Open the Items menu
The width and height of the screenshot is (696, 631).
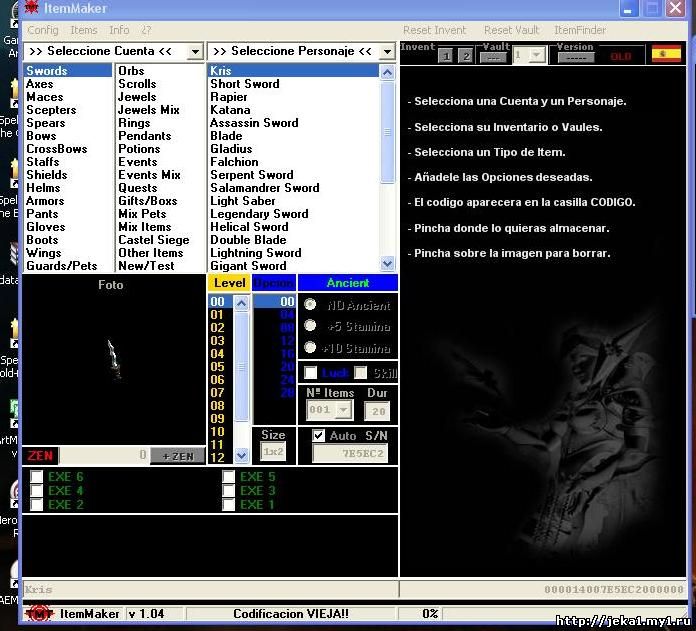point(84,30)
